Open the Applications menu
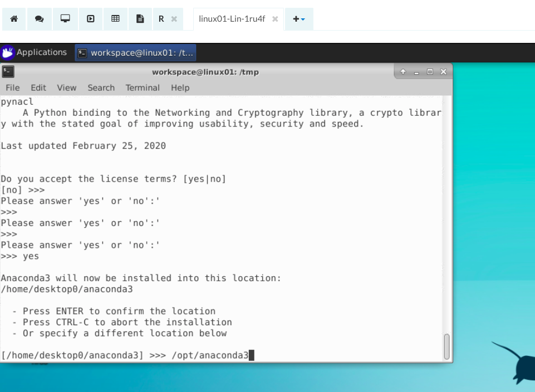 pyautogui.click(x=41, y=52)
